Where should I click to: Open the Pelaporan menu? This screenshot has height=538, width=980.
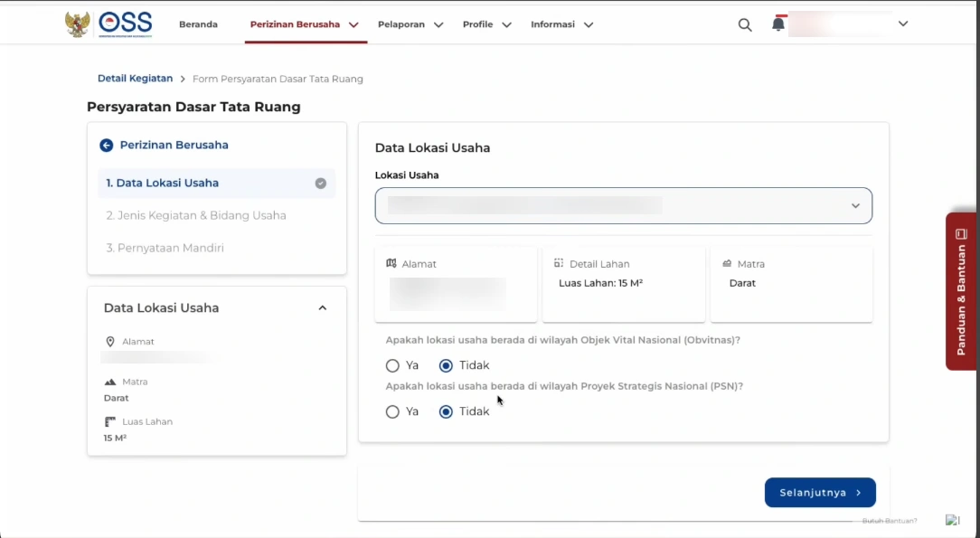tap(410, 24)
